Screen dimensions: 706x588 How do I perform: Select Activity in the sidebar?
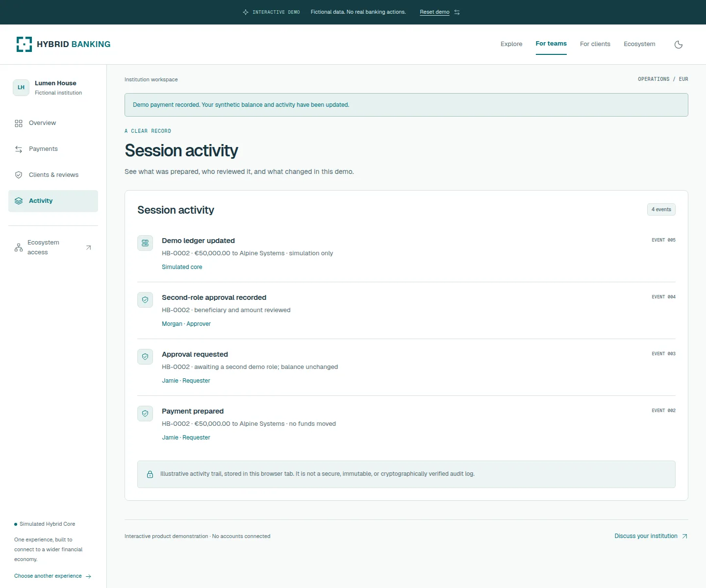(53, 201)
